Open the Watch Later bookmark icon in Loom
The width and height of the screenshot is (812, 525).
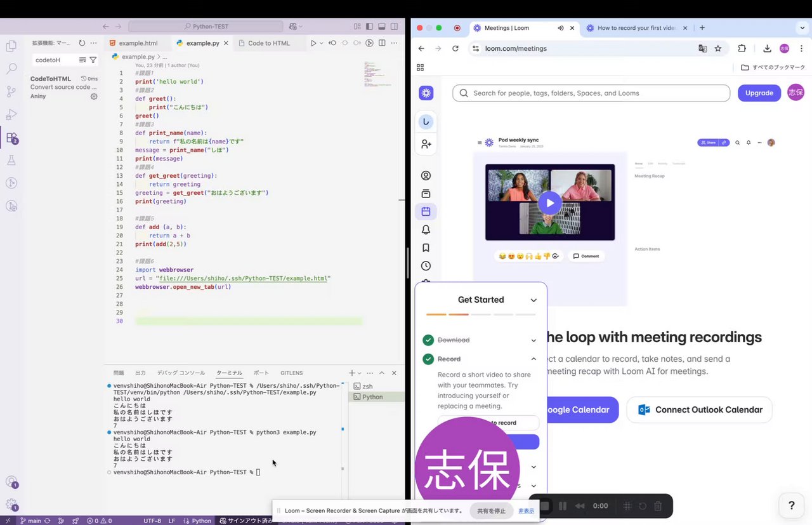click(426, 248)
